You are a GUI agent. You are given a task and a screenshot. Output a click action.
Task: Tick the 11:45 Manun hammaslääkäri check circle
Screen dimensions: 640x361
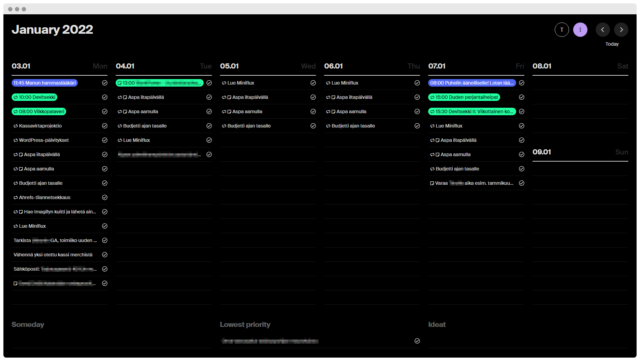(104, 83)
